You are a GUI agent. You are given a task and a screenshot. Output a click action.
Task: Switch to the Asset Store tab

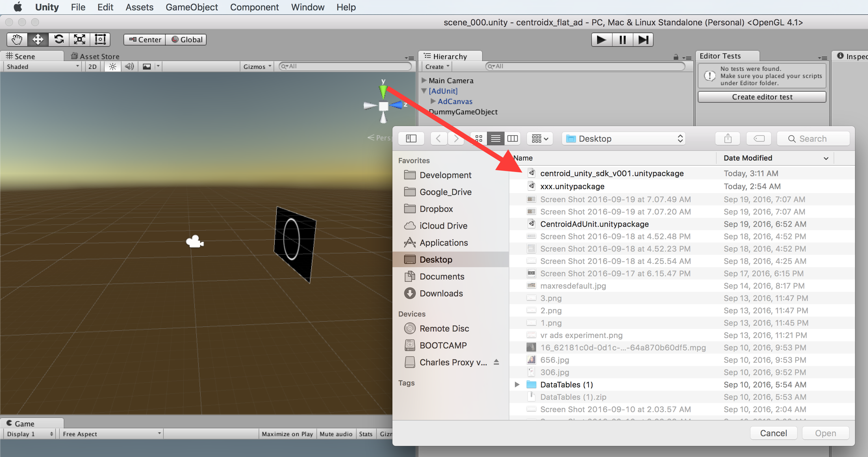click(x=96, y=56)
